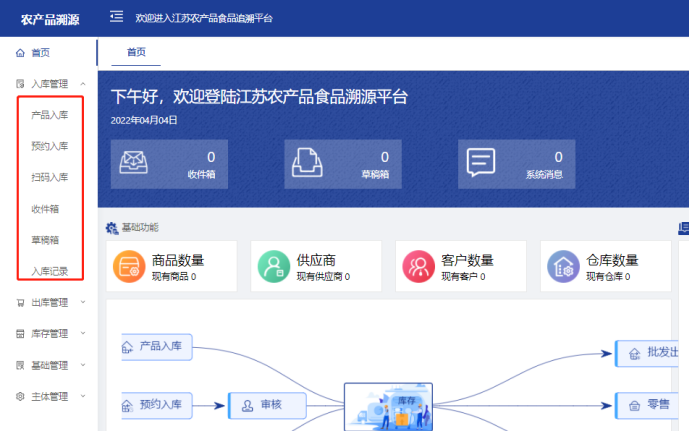Click the sidebar collapse icon in header

point(117,17)
